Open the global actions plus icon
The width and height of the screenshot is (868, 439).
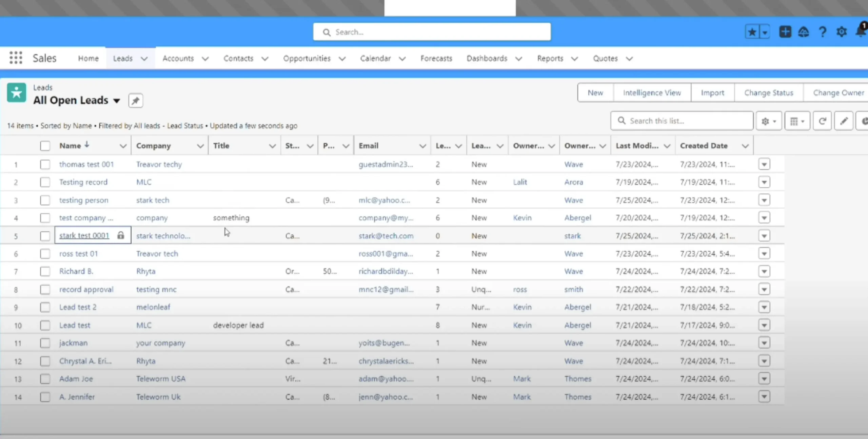pyautogui.click(x=785, y=32)
